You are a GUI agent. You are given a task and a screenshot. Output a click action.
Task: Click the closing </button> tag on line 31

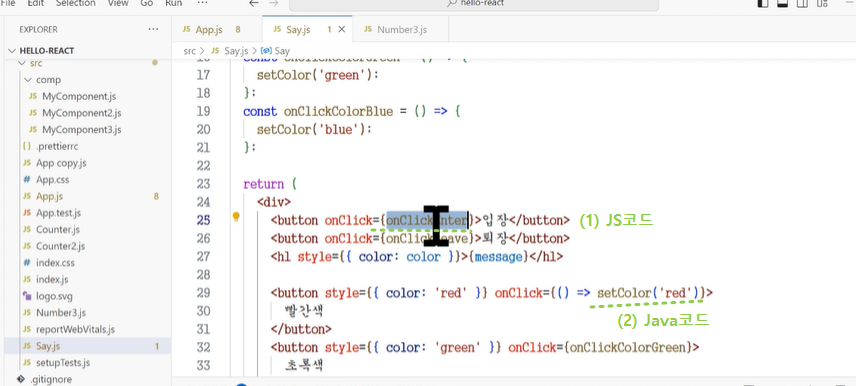[x=301, y=329]
